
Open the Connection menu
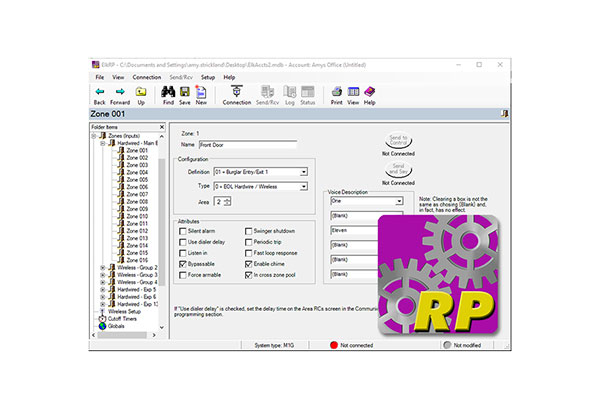click(147, 77)
